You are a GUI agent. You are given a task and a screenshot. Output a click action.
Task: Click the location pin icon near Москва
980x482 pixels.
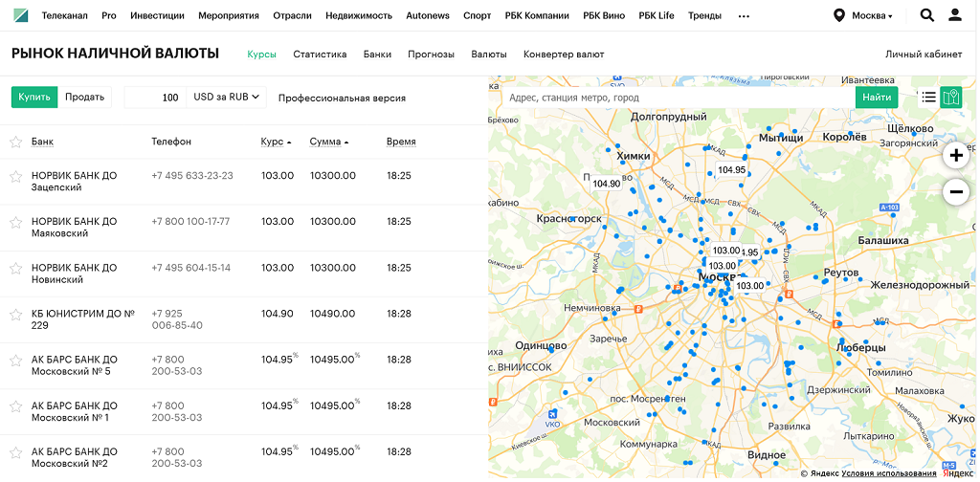838,15
